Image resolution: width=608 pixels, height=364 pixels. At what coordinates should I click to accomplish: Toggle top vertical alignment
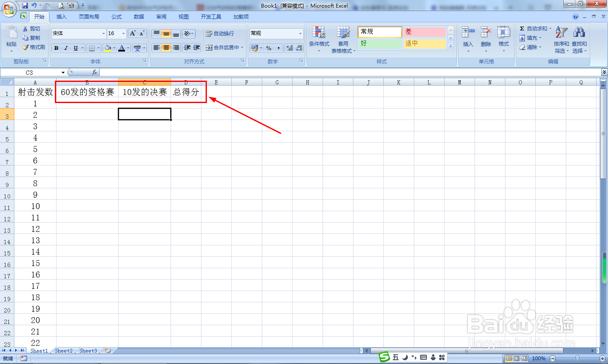[x=157, y=34]
